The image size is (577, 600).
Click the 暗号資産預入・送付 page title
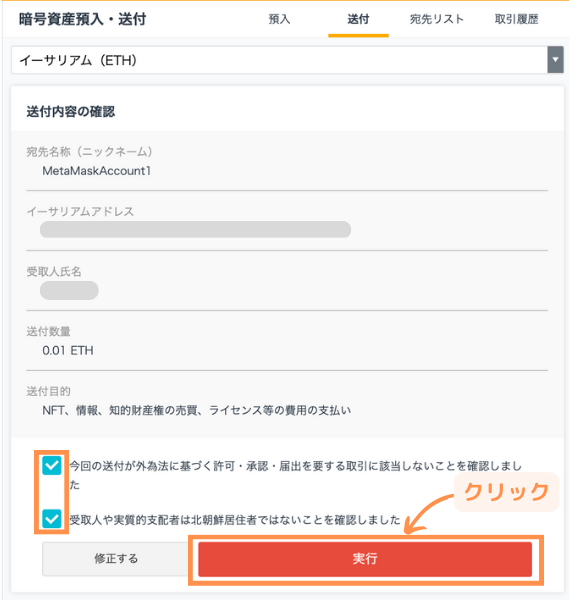pos(83,19)
